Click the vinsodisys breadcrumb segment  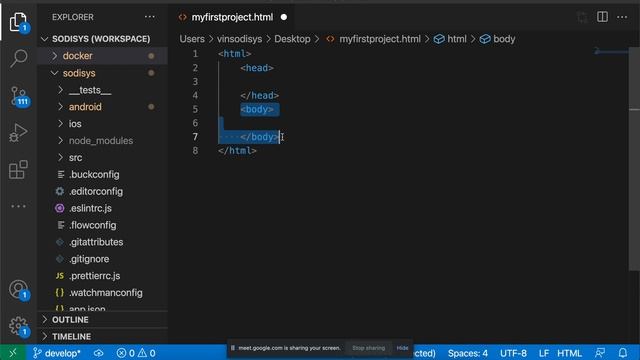[240, 39]
